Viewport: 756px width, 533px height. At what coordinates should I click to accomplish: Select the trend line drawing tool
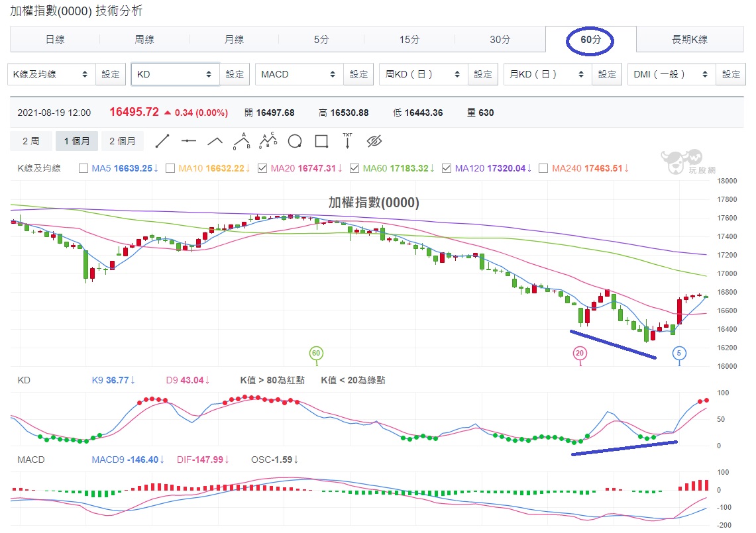tap(164, 140)
